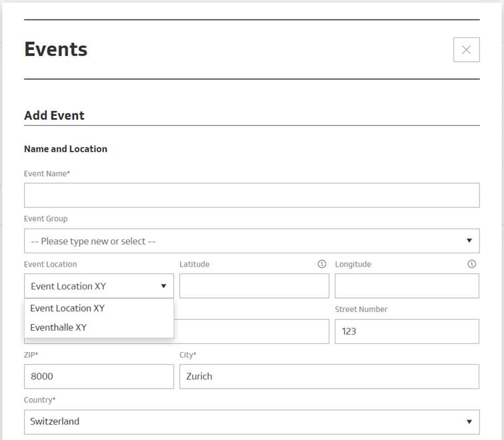Collapse the Event Location list via its arrow

(x=163, y=286)
